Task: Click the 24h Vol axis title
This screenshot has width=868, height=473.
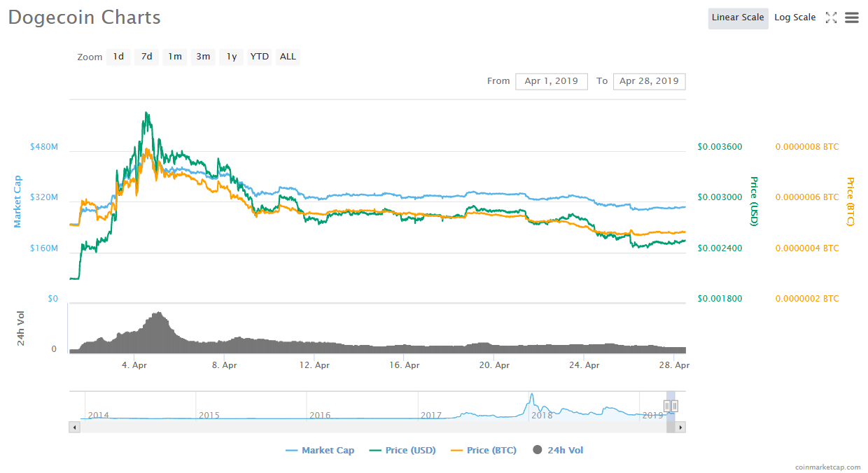Action: pos(21,328)
